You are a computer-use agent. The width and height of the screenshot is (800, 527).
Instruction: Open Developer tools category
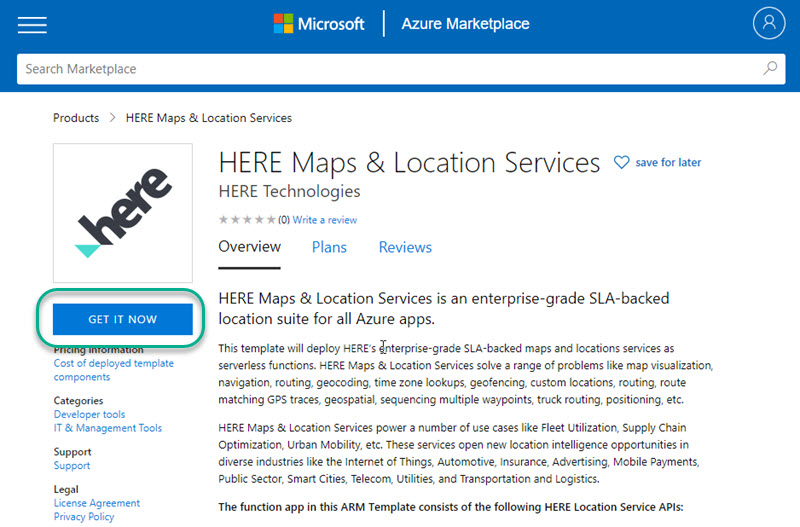coord(89,414)
